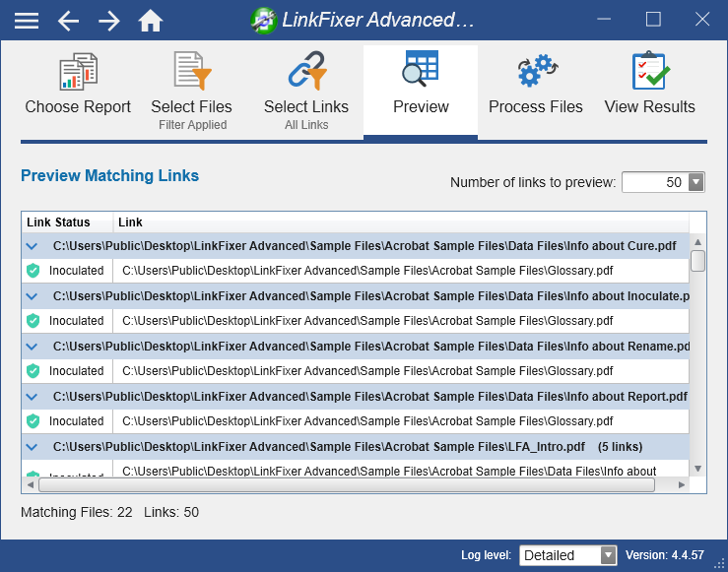Select Glossary.pdf link under Info about Rename
Image resolution: width=728 pixels, height=572 pixels.
pyautogui.click(x=367, y=371)
